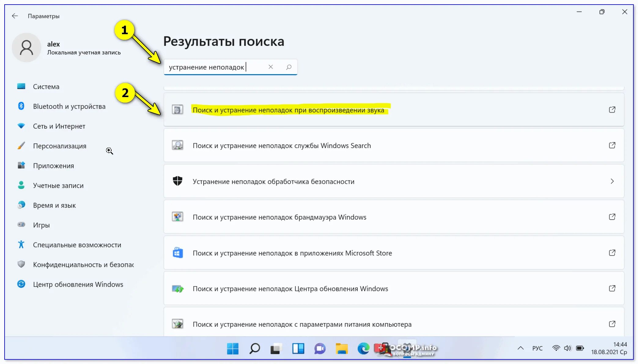Open the Windows Start menu
Screen dimensions: 638x364
(x=233, y=348)
